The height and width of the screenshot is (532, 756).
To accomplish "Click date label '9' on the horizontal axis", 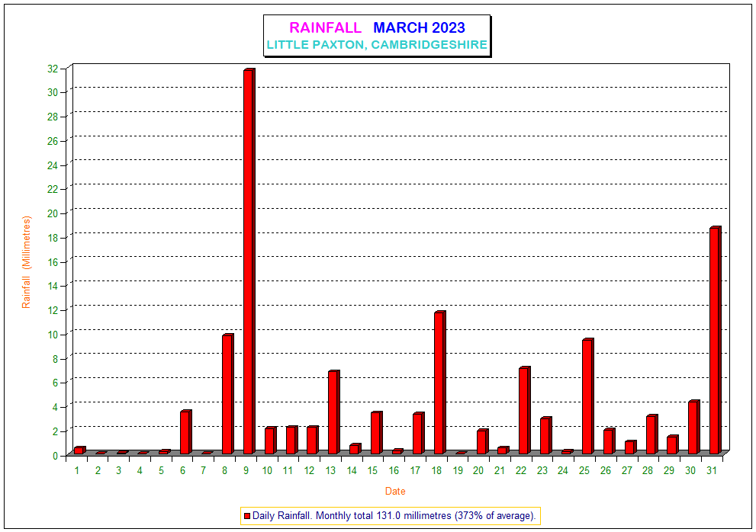I will (x=246, y=470).
